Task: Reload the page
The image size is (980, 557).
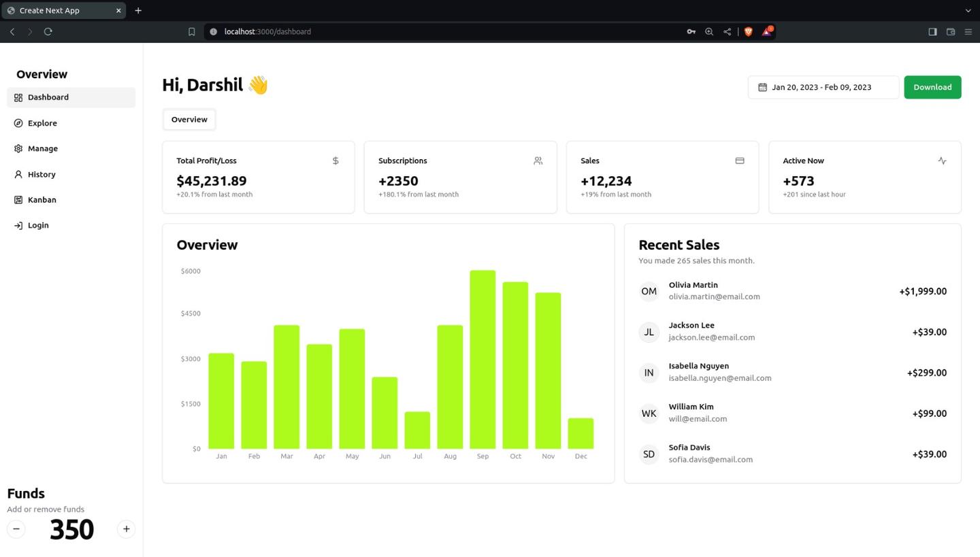Action: pos(48,31)
